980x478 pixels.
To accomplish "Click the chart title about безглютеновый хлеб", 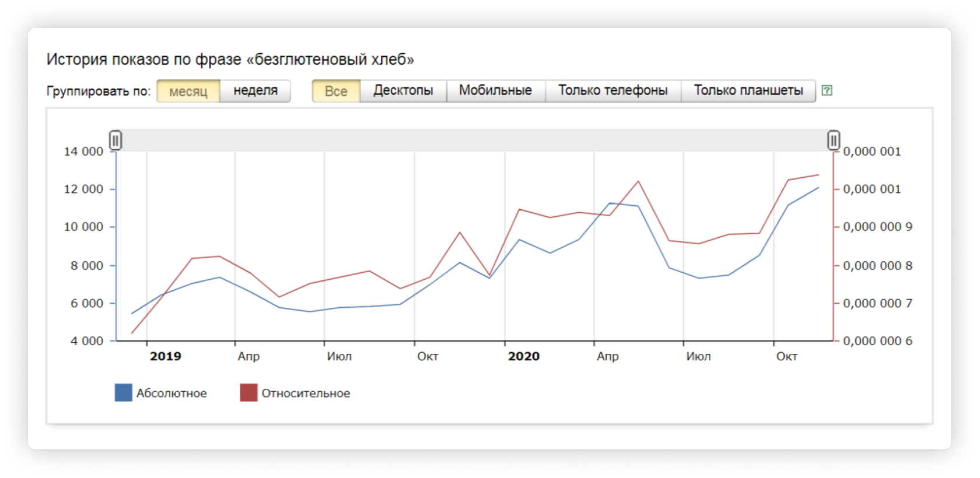I will pos(230,59).
